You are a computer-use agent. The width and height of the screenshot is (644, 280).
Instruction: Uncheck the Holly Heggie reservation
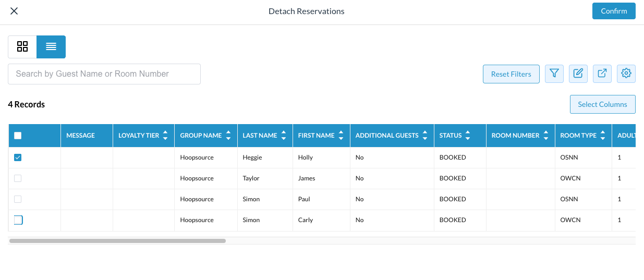(18, 157)
